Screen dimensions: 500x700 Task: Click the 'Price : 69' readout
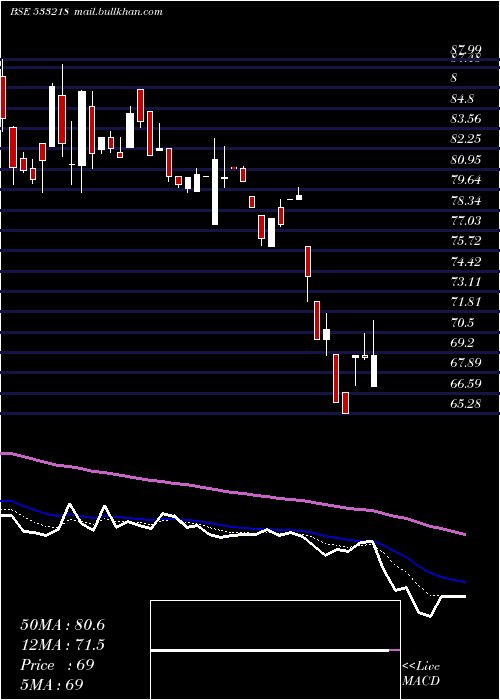pos(57,665)
